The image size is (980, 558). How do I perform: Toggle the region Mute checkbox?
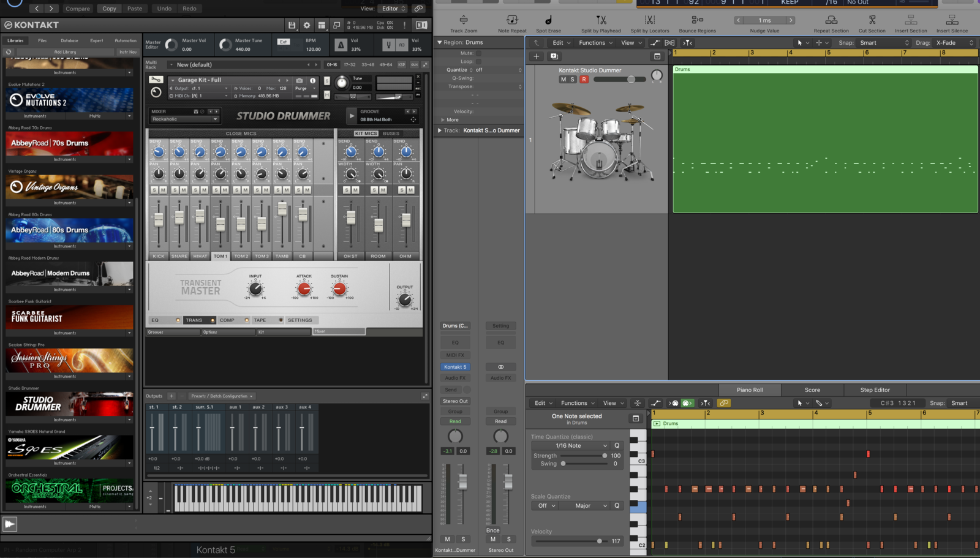pos(478,53)
